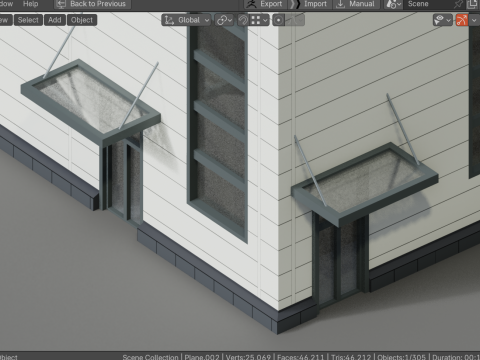Screen dimensions: 480x360
Task: Click the Manual download arrow icon
Action: pyautogui.click(x=340, y=4)
